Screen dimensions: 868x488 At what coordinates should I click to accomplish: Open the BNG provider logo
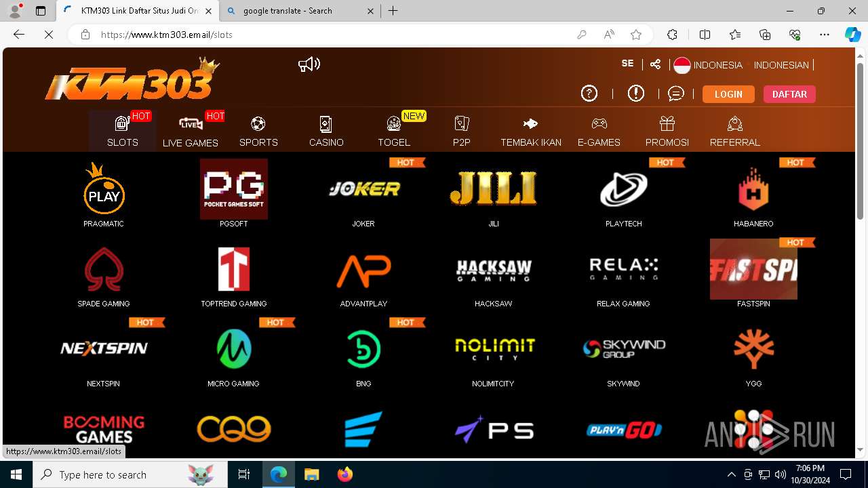[x=364, y=349]
